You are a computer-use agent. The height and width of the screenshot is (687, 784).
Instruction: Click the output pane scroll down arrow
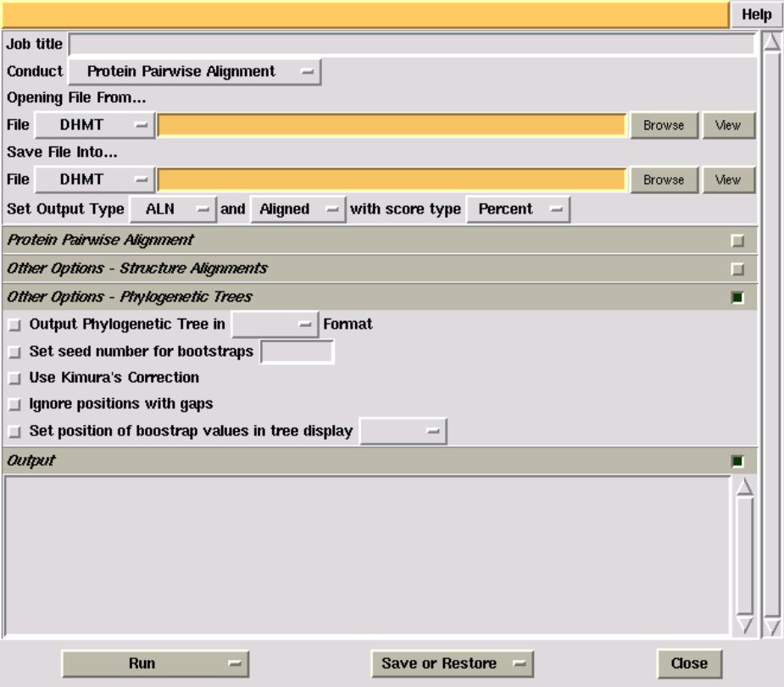click(x=744, y=625)
